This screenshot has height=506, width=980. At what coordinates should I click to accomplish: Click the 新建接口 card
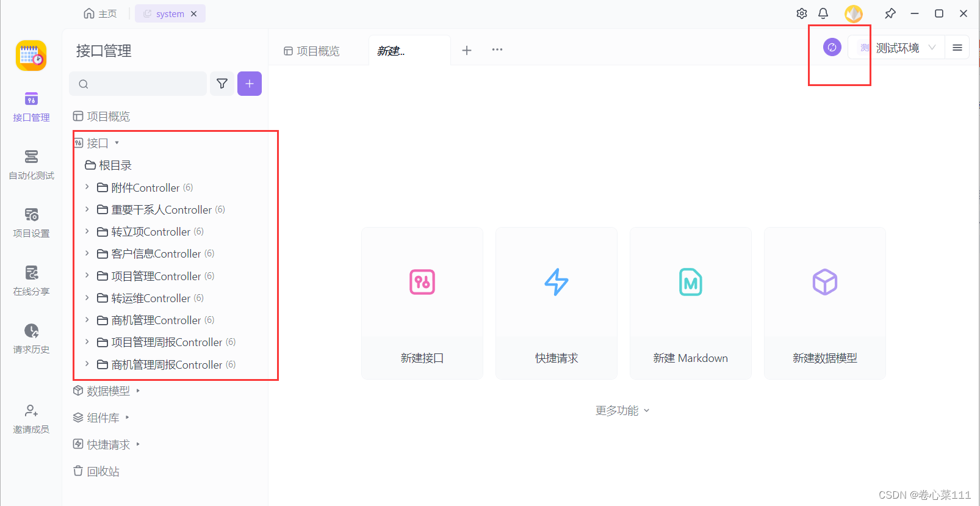click(x=422, y=303)
